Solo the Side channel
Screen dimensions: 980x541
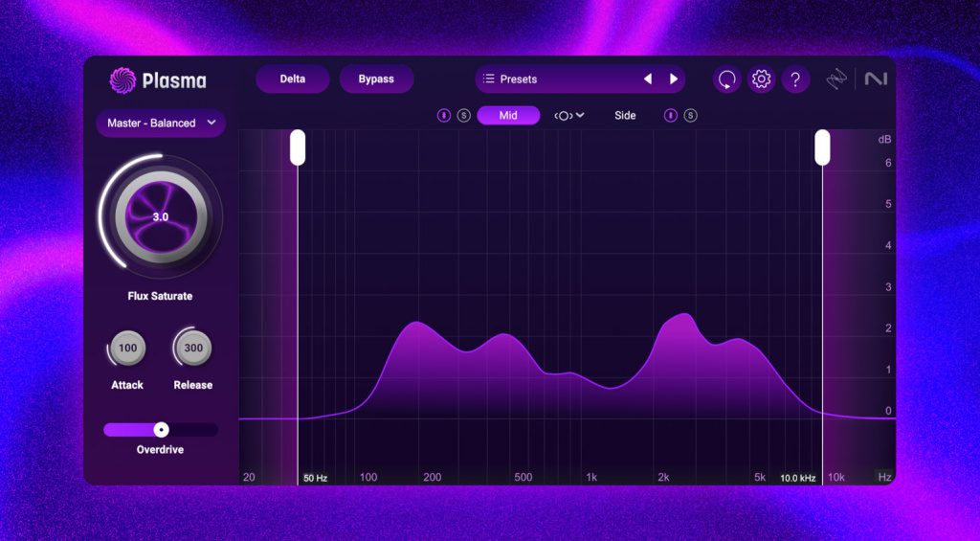690,116
